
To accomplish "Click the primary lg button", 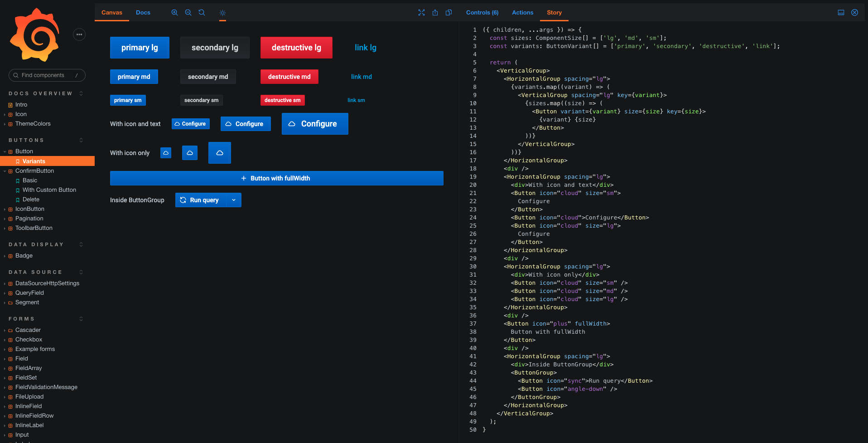I will (140, 47).
